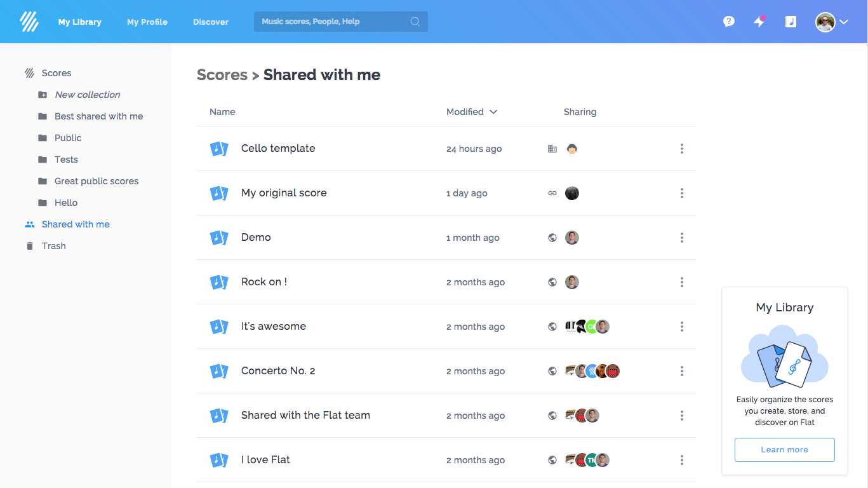The height and width of the screenshot is (488, 868).
Task: Click collaborator avatar on My original score row
Action: click(572, 193)
